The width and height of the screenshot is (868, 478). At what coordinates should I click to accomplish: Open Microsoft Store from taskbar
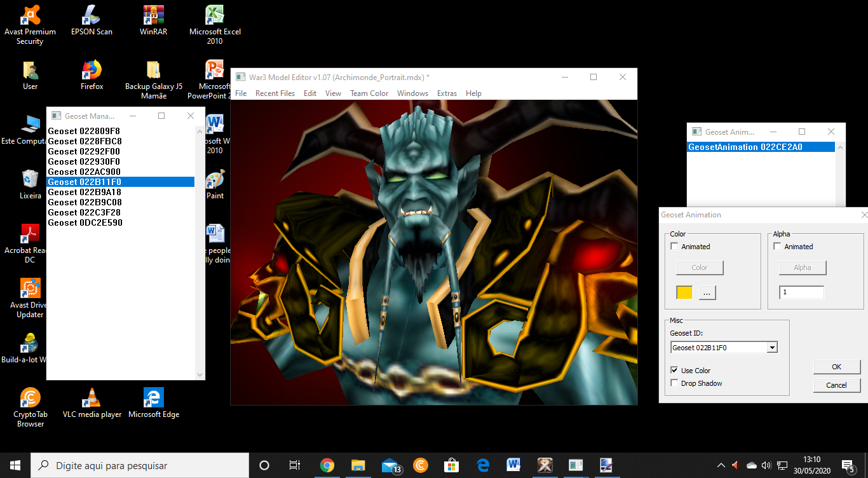click(x=451, y=465)
